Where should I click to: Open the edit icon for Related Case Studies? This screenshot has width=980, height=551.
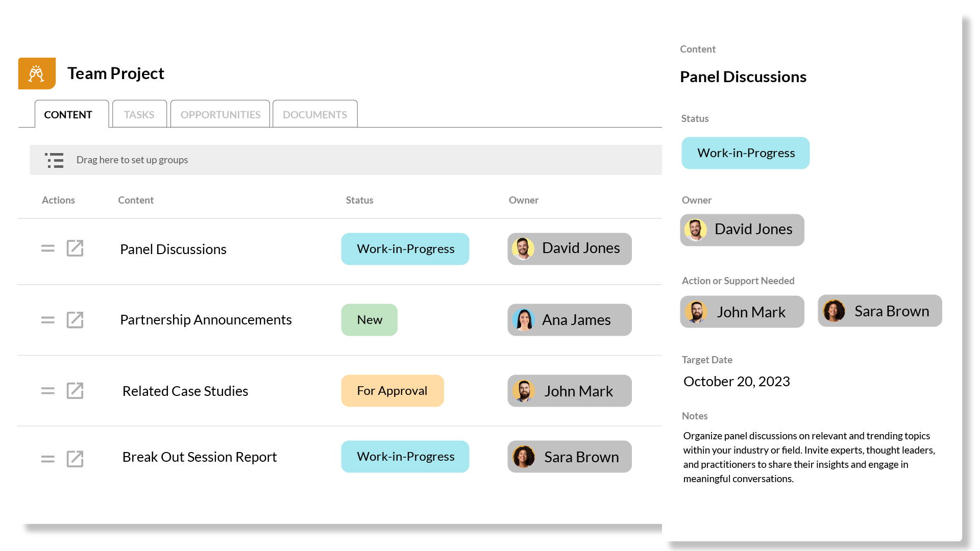point(75,391)
